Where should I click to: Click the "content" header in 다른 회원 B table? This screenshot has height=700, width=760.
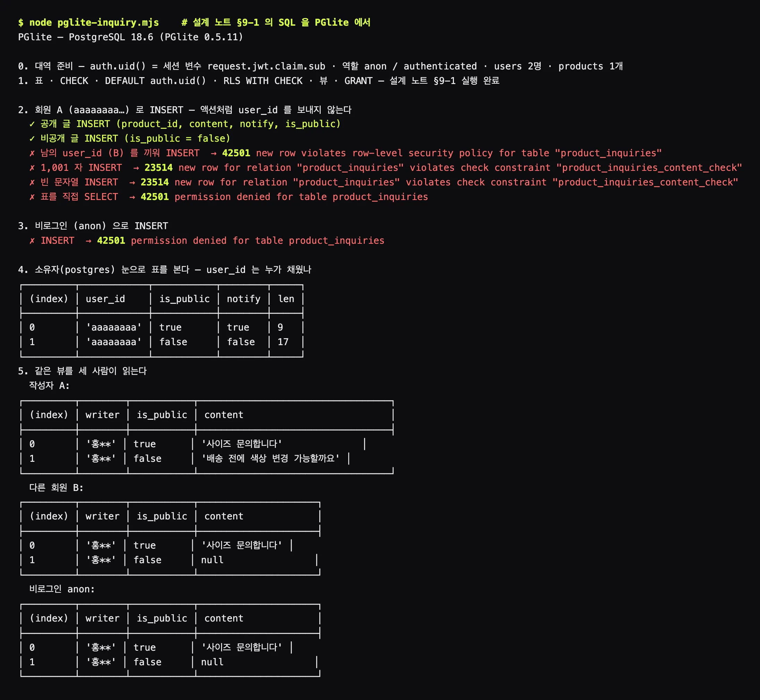[224, 516]
